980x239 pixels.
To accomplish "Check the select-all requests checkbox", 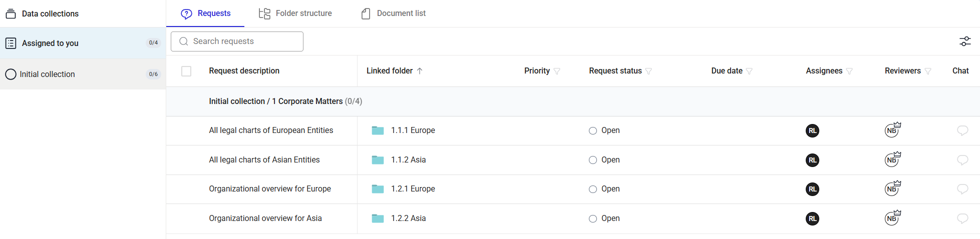I will tap(186, 71).
